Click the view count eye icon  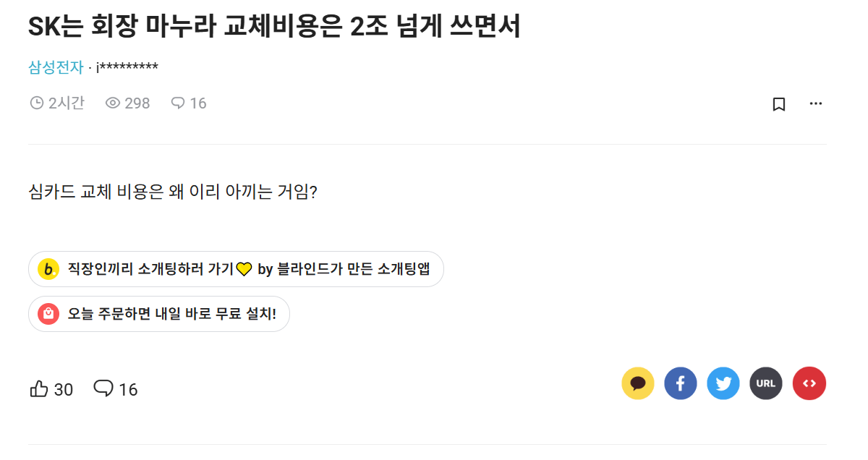point(112,103)
